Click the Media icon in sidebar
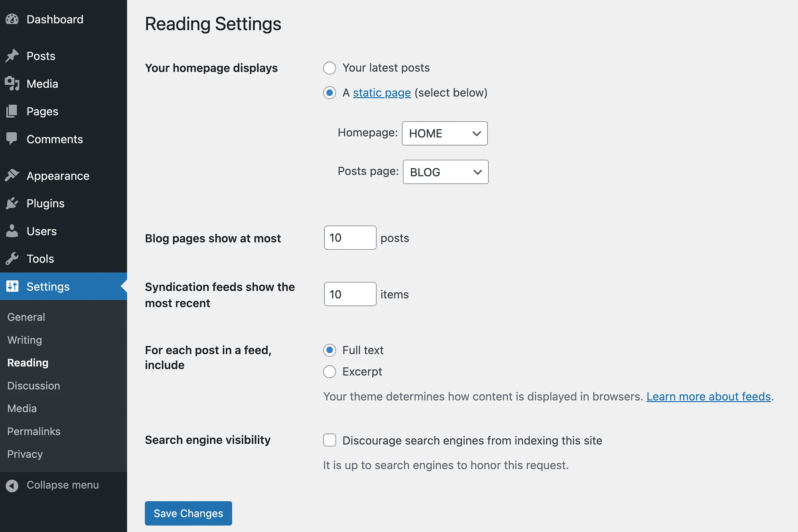 [x=12, y=83]
